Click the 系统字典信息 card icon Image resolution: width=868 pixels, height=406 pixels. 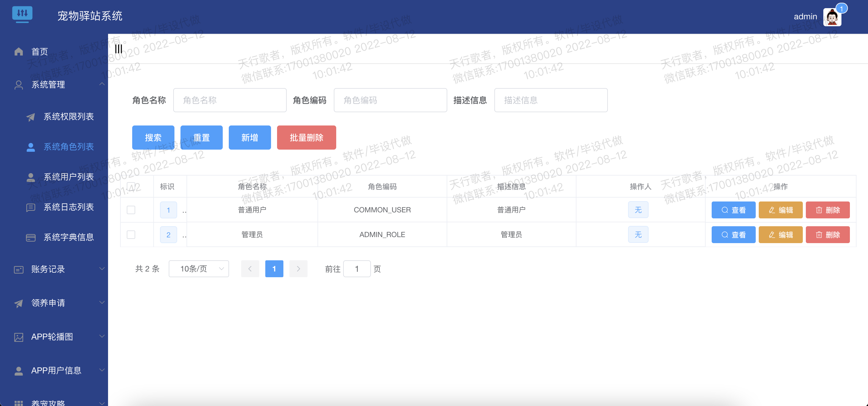click(31, 237)
